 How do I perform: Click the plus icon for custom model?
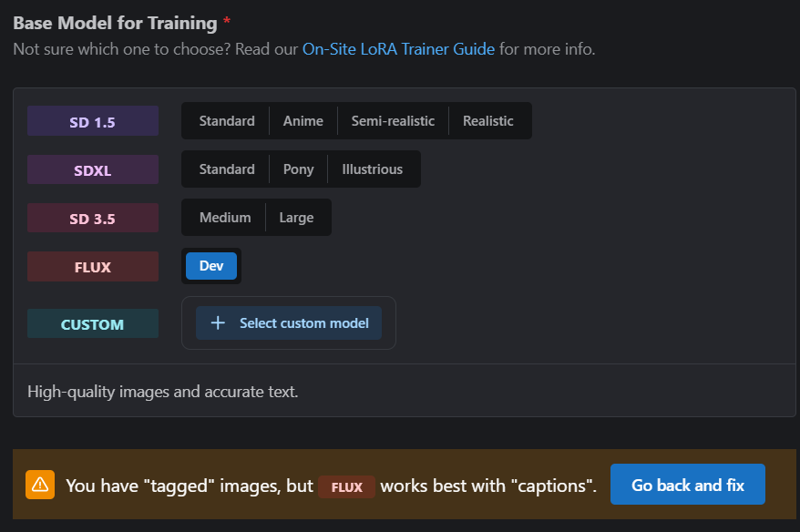(218, 323)
